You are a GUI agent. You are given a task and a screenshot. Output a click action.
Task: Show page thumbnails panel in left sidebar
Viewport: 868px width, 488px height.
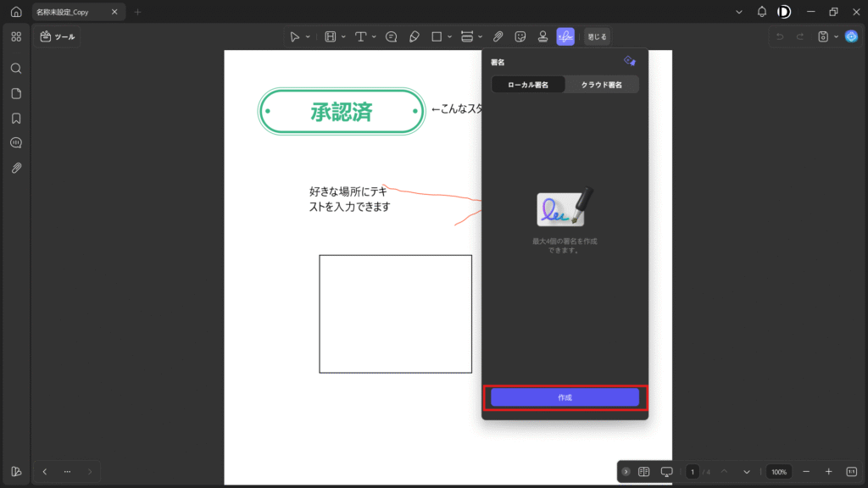coord(16,93)
